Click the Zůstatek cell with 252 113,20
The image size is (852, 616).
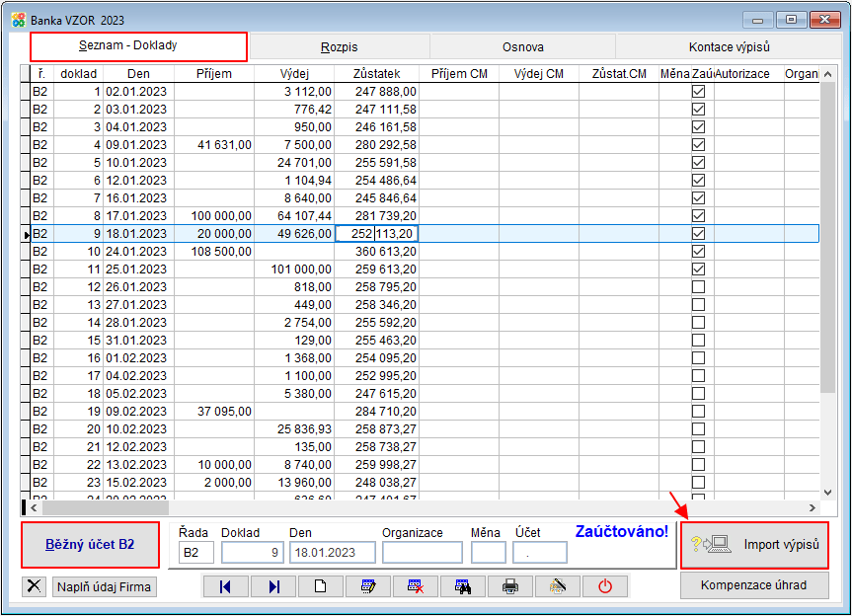376,234
